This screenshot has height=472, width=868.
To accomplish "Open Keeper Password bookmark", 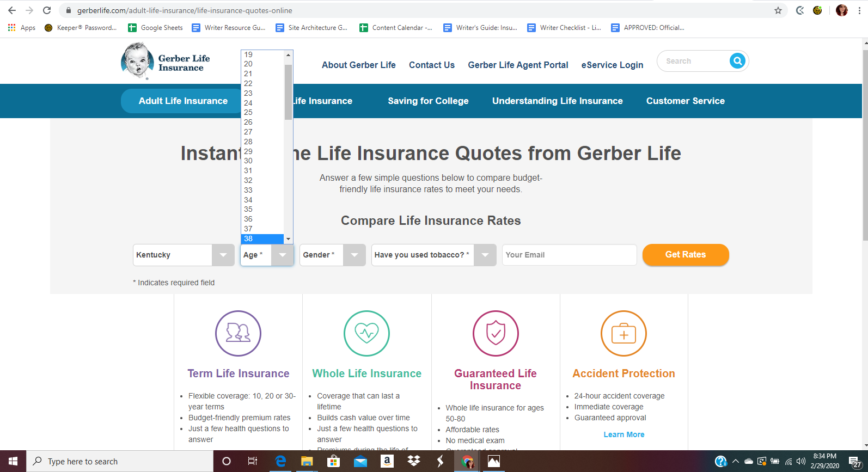I will coord(81,28).
